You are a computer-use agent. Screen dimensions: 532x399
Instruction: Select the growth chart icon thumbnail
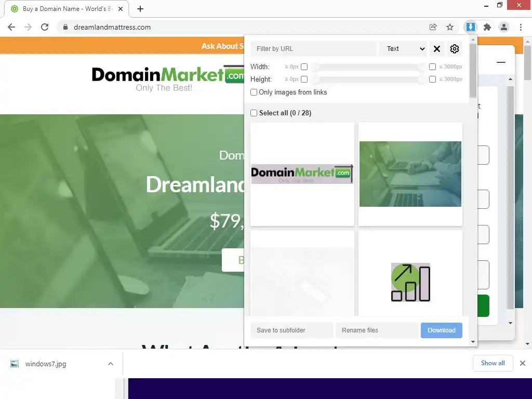click(410, 273)
